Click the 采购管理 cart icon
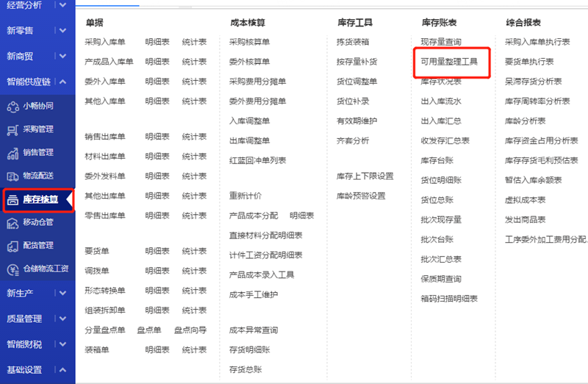This screenshot has width=588, height=384. point(12,130)
